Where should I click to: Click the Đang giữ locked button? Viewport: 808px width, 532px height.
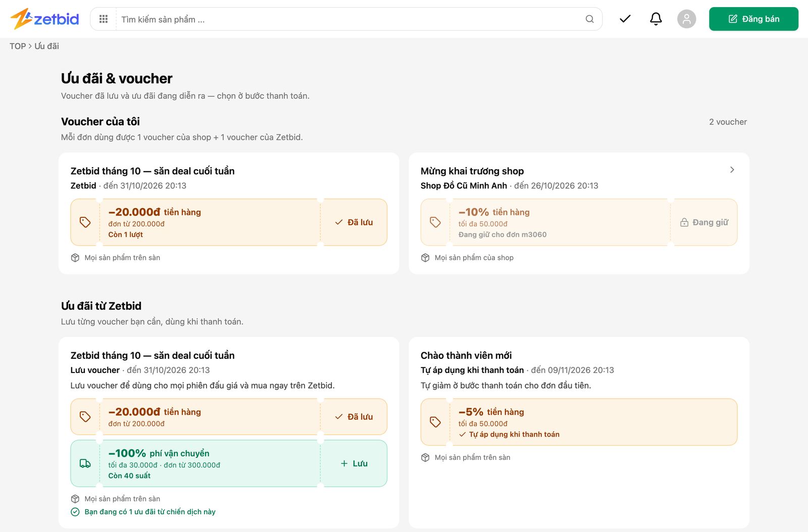(704, 222)
